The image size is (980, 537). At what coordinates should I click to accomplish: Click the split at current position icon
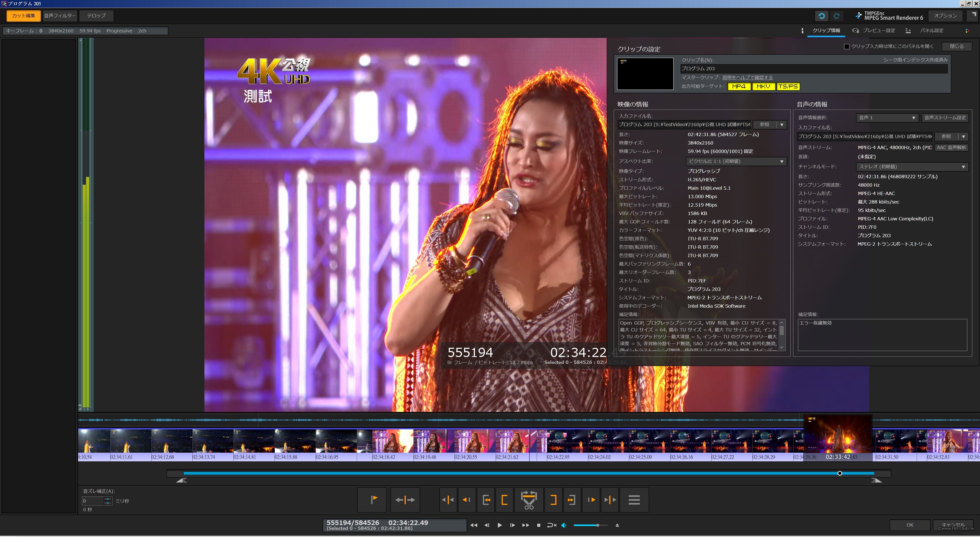point(405,500)
